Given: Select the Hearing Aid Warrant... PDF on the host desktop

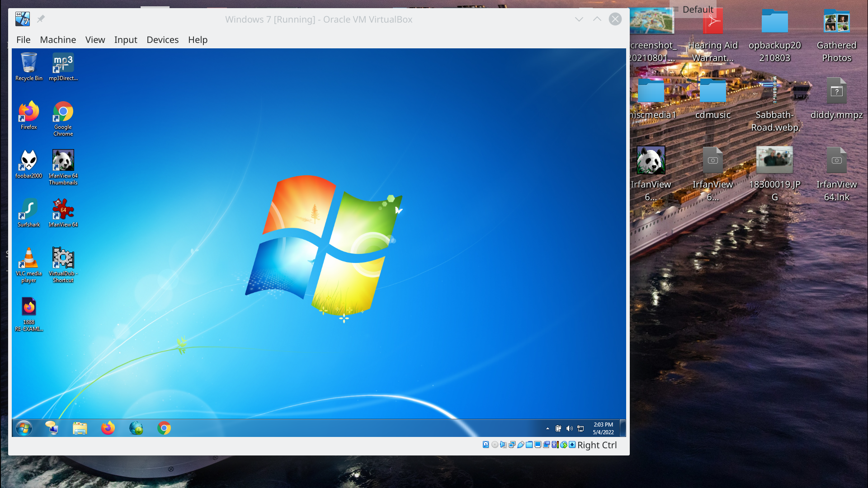Looking at the screenshot, I should (713, 36).
